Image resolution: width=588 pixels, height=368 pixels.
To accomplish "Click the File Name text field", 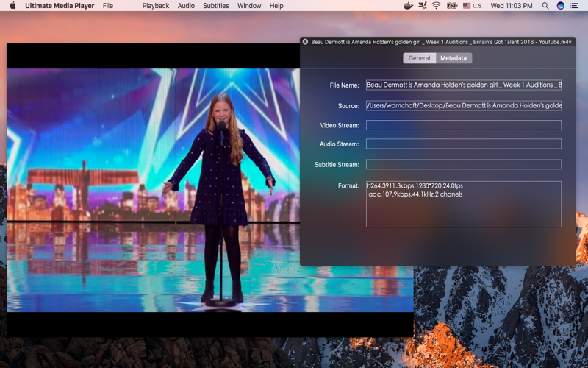I will [x=464, y=85].
